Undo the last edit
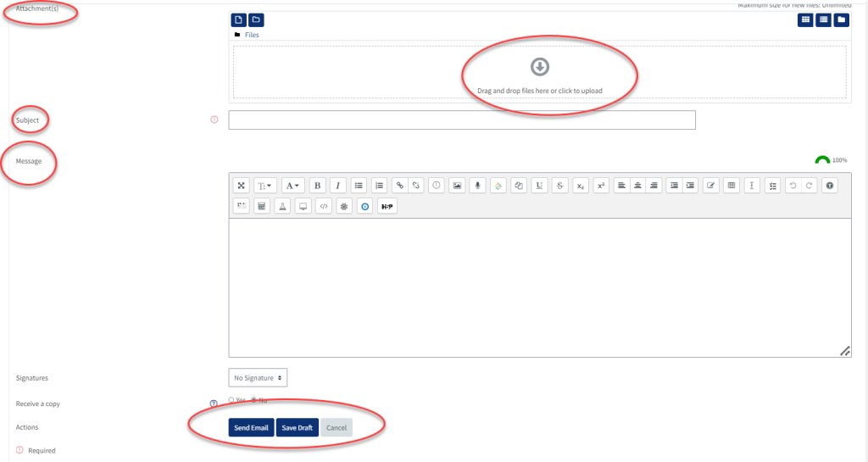The height and width of the screenshot is (462, 868). [x=793, y=186]
